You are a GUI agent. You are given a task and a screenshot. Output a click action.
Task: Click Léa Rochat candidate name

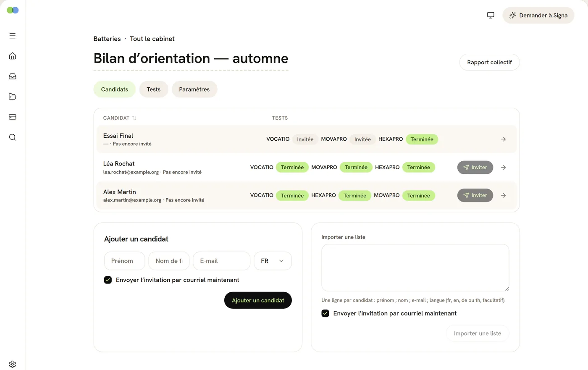pyautogui.click(x=119, y=164)
